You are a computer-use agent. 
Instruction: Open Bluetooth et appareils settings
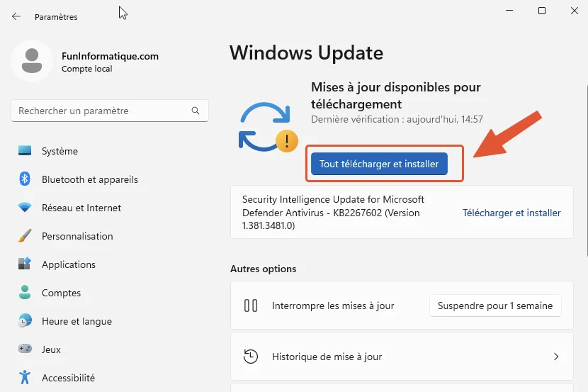(110, 179)
